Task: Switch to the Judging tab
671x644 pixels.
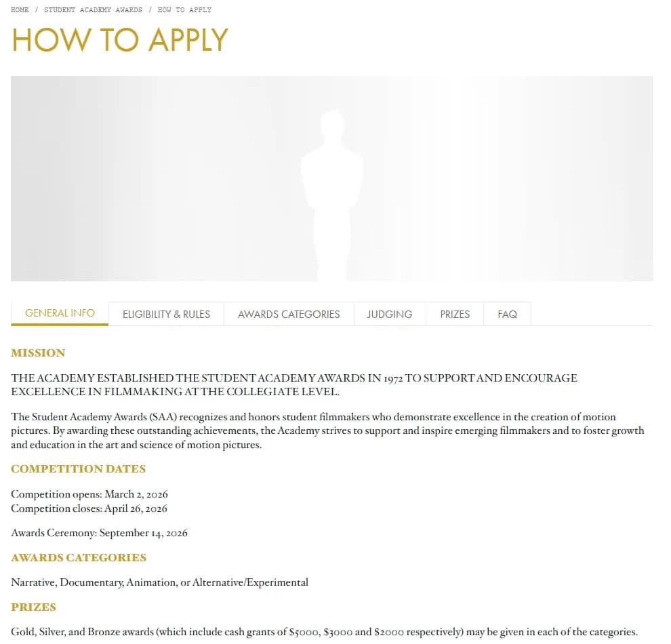Action: point(390,315)
